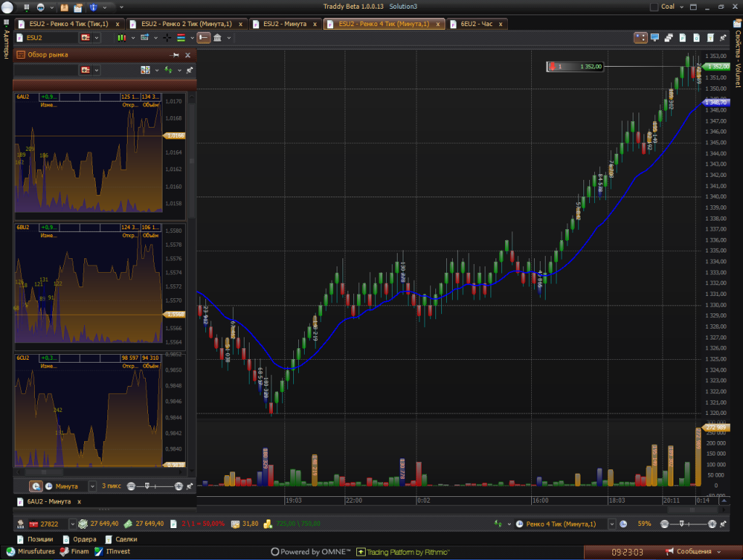Toggle the Coal theme checkbox

tap(654, 7)
